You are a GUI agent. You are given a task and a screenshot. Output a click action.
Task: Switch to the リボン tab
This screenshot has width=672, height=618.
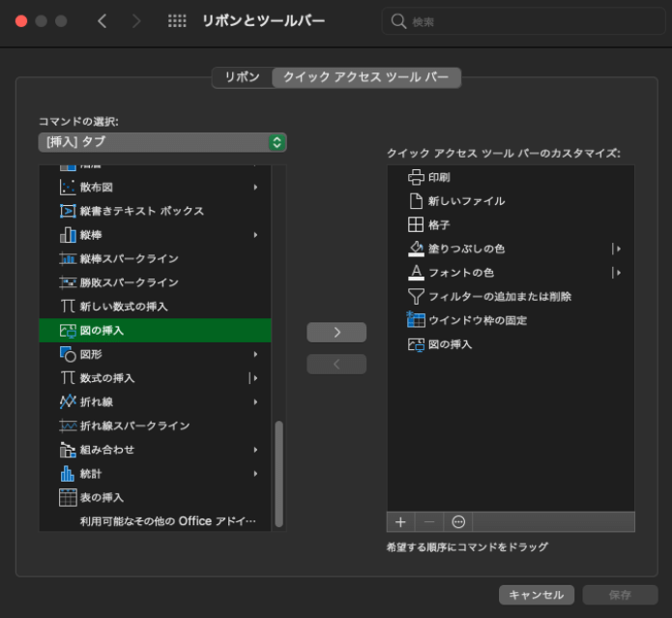point(242,77)
